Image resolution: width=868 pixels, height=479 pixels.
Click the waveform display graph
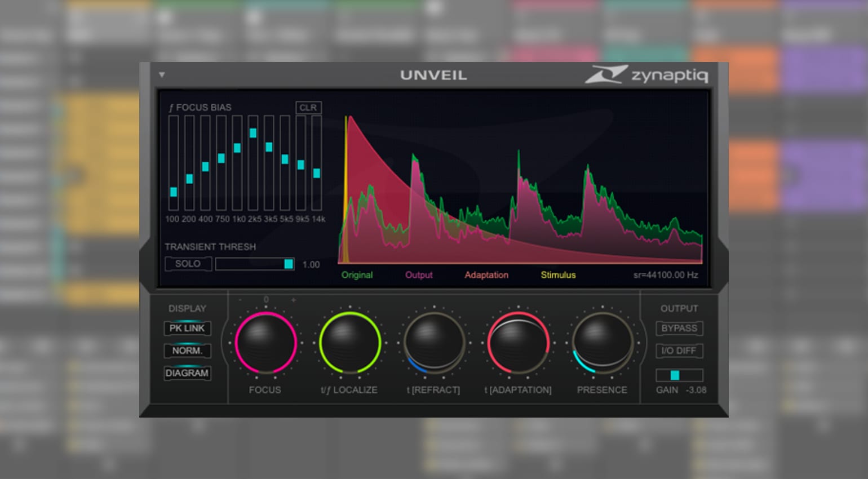click(520, 189)
